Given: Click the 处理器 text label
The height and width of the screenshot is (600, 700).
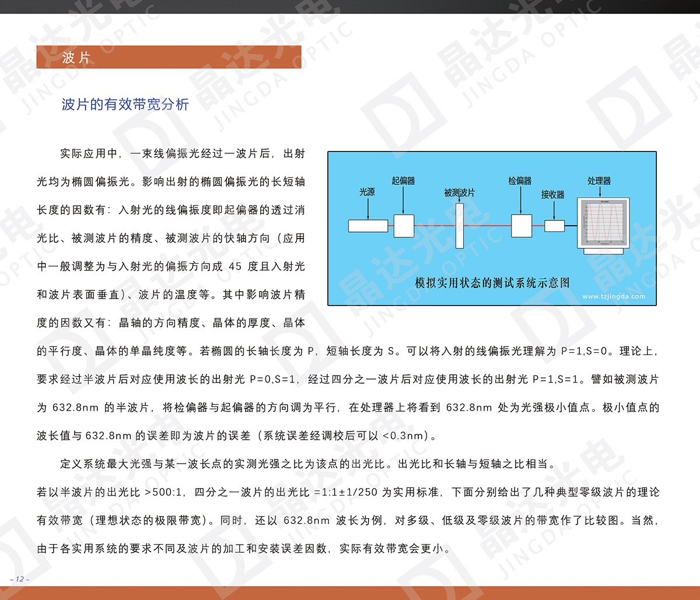Looking at the screenshot, I should [599, 181].
